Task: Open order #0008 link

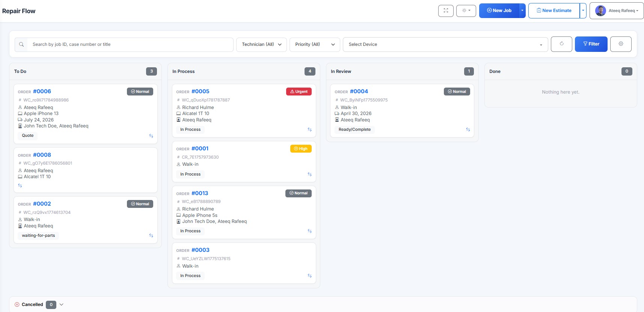Action: pyautogui.click(x=42, y=155)
